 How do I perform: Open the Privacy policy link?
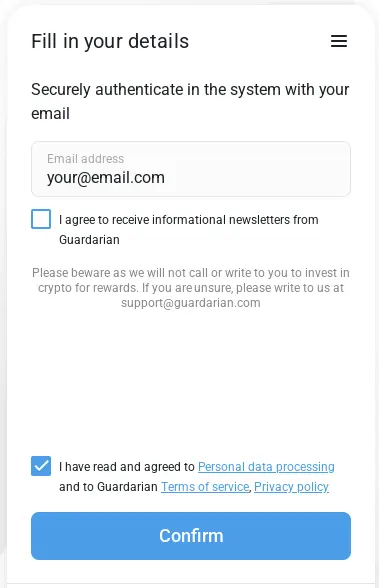point(291,487)
